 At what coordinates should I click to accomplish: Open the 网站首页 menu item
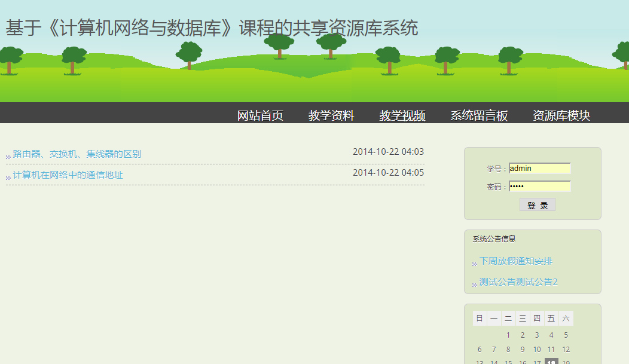coord(261,115)
